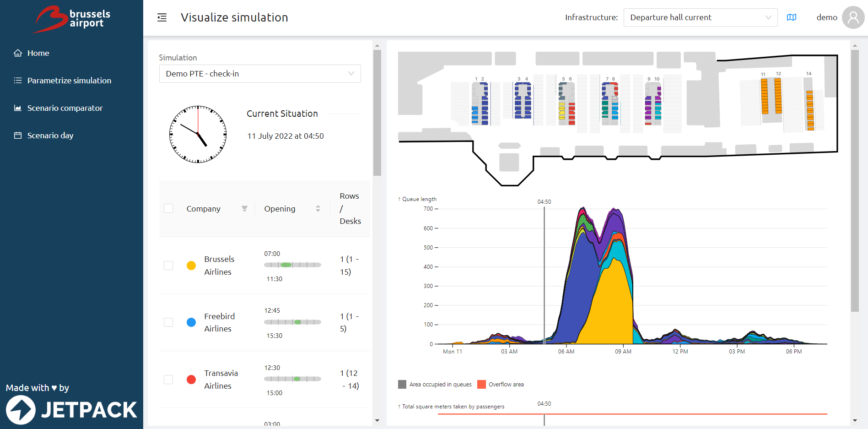Open the Company column filter icon
868x429 pixels.
click(x=244, y=209)
